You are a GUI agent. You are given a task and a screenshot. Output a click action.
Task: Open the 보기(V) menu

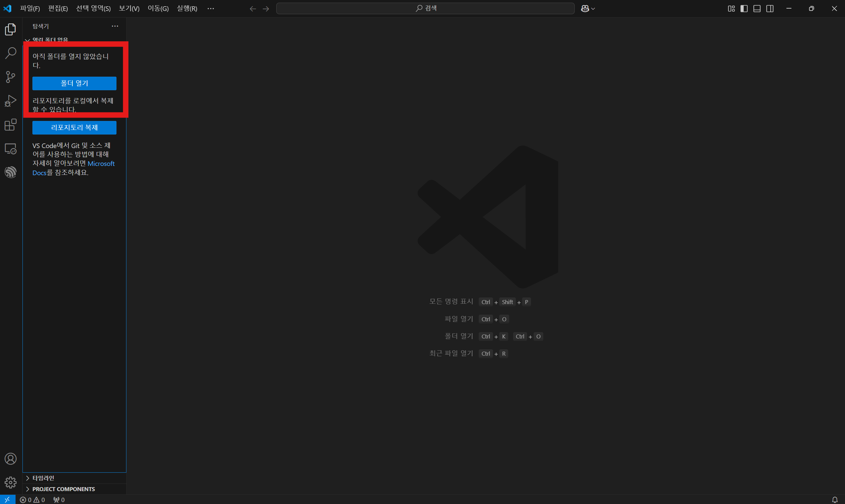coord(129,9)
